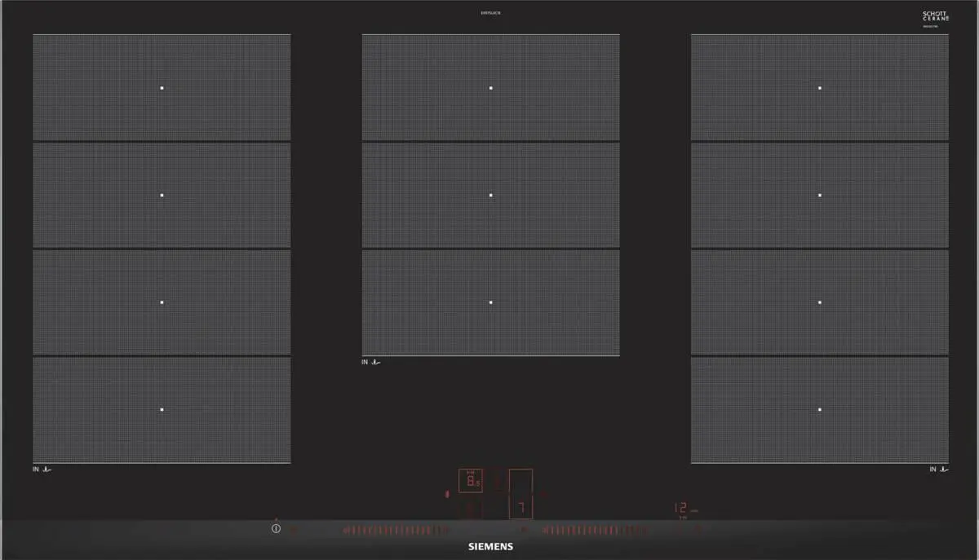Select the bottom cooking zone in middle column
Image resolution: width=979 pixels, height=560 pixels.
pyautogui.click(x=490, y=302)
